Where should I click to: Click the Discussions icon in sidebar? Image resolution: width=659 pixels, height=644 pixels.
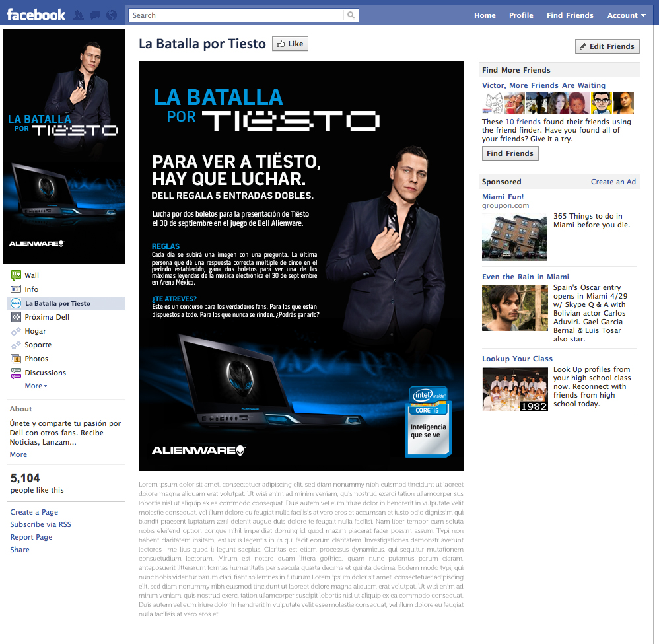tap(16, 373)
